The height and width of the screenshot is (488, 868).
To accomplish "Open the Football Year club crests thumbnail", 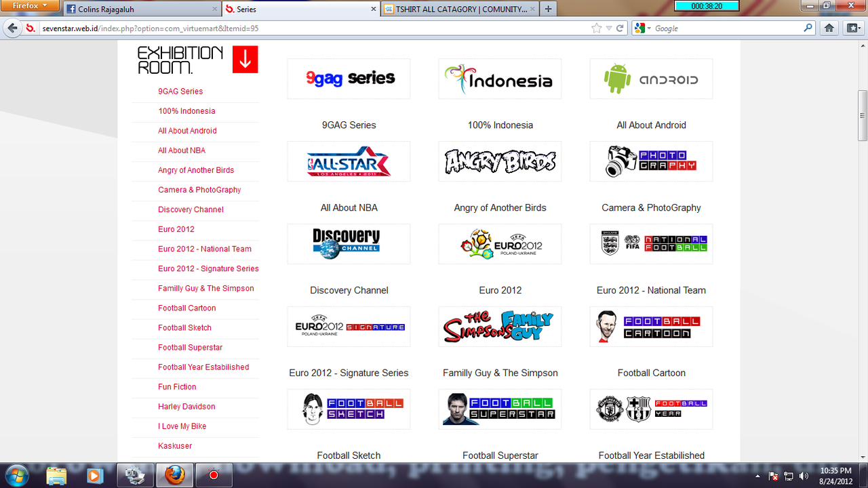I will coord(651,409).
